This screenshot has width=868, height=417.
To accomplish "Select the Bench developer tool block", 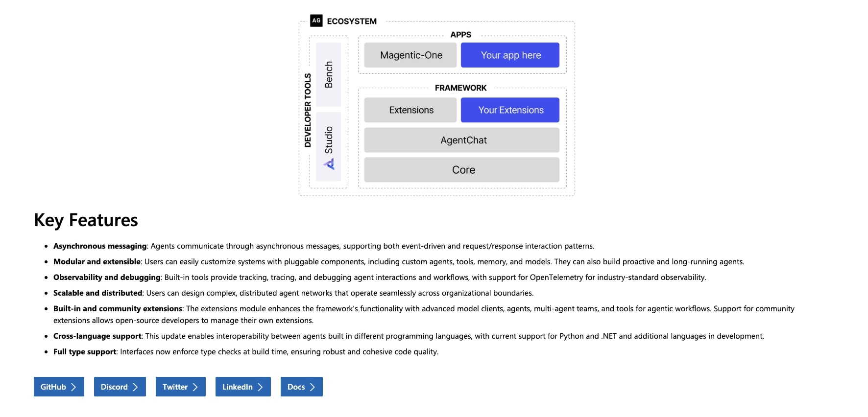I will pos(329,75).
